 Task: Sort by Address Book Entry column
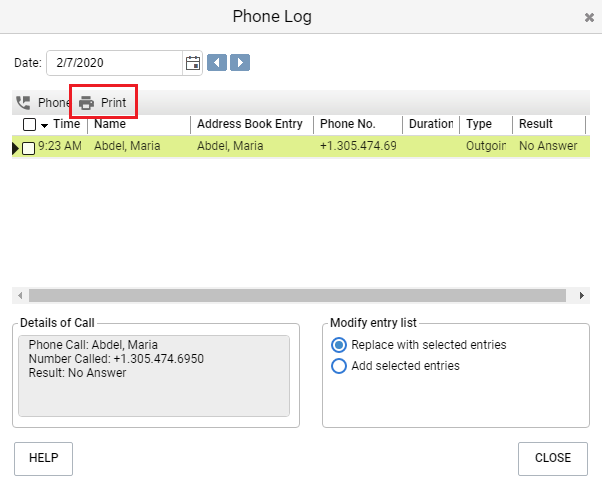click(x=252, y=124)
